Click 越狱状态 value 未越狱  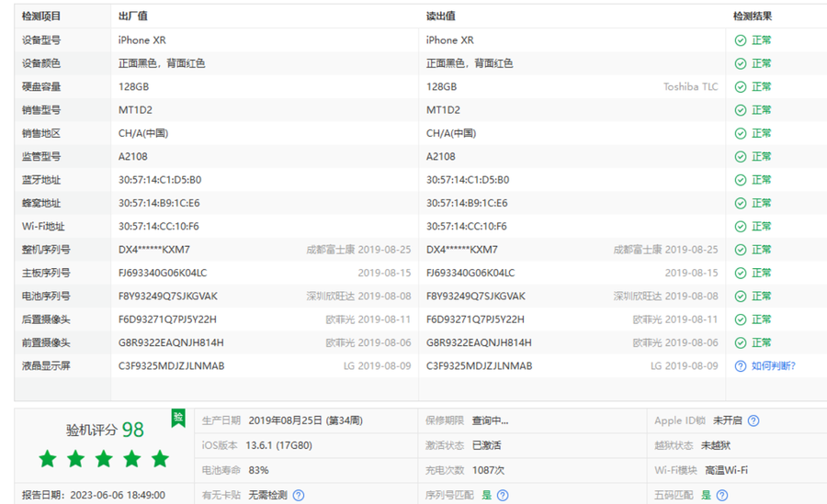click(716, 445)
